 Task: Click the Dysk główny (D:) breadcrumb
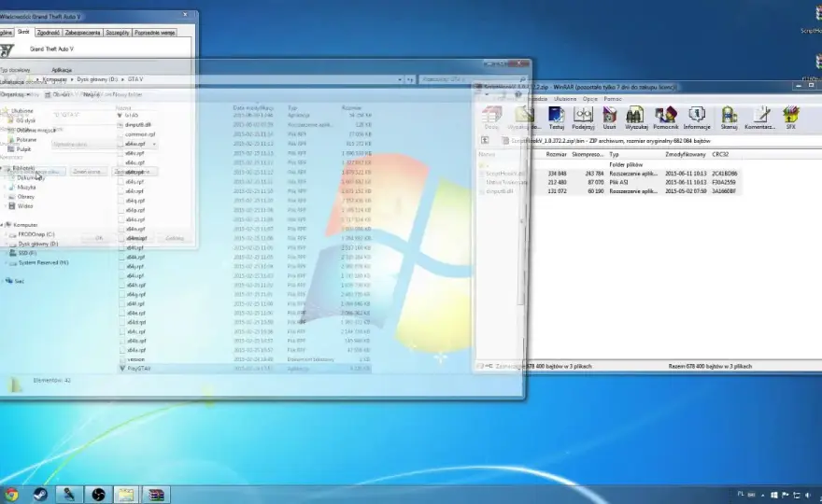pyautogui.click(x=97, y=79)
